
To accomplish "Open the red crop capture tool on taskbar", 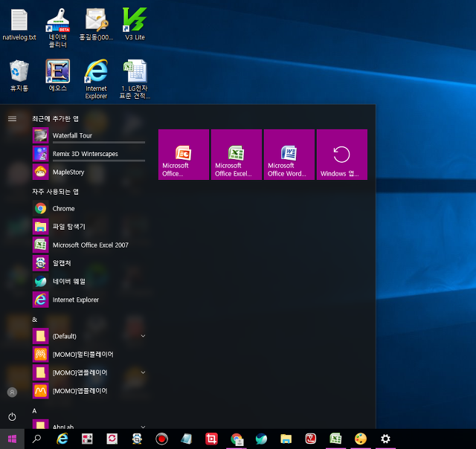I will click(211, 439).
